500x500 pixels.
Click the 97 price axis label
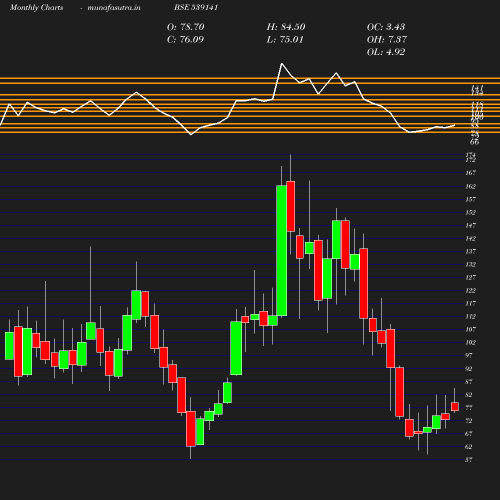[x=469, y=355]
